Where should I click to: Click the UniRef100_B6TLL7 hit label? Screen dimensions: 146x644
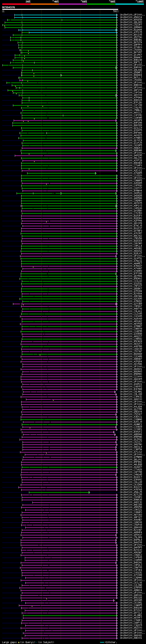(x=131, y=77)
